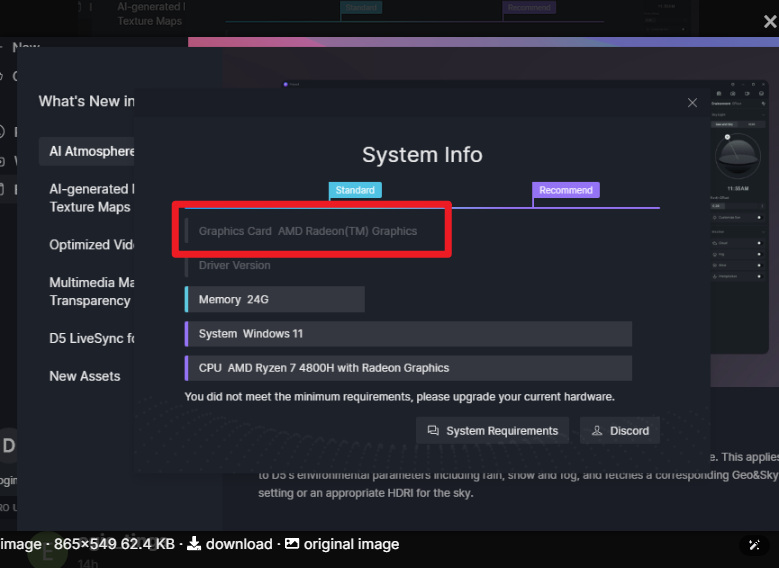The image size is (779, 568).
Task: Open the Optimized Video section
Action: click(92, 244)
